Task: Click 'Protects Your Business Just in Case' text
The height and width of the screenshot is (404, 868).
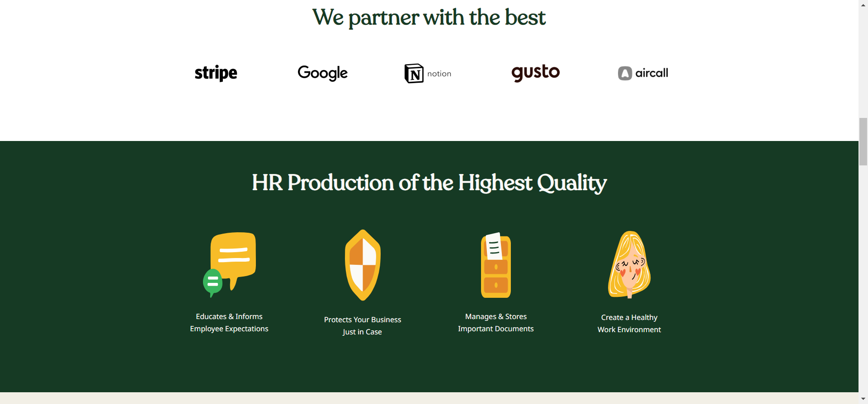Action: point(363,326)
